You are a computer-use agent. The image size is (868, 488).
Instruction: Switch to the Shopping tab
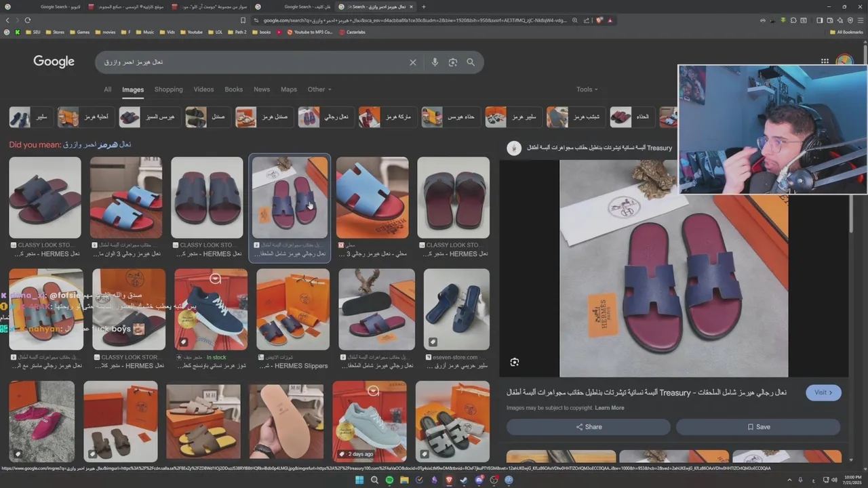tap(168, 89)
